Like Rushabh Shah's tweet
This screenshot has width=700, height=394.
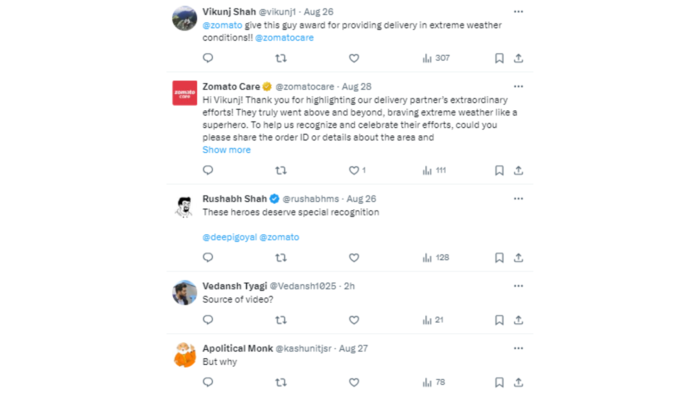[x=354, y=257]
